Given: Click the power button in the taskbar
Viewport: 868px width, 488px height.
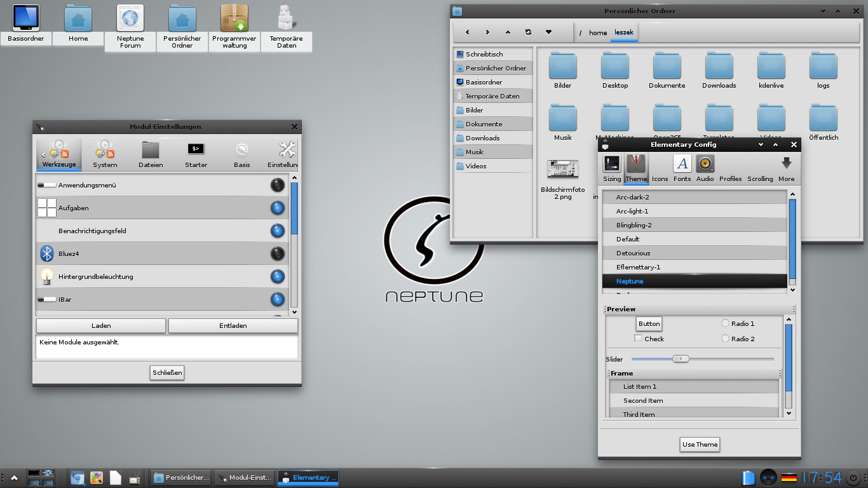Looking at the screenshot, I should coord(853,478).
